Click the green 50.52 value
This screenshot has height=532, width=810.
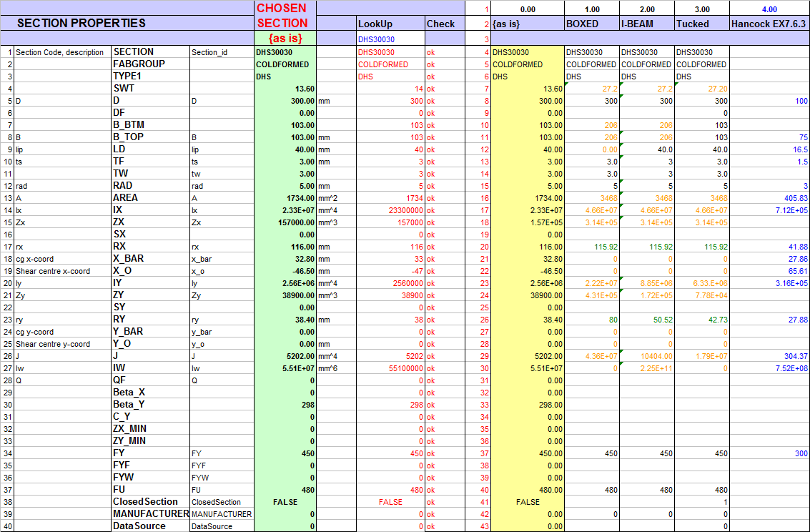[647, 320]
